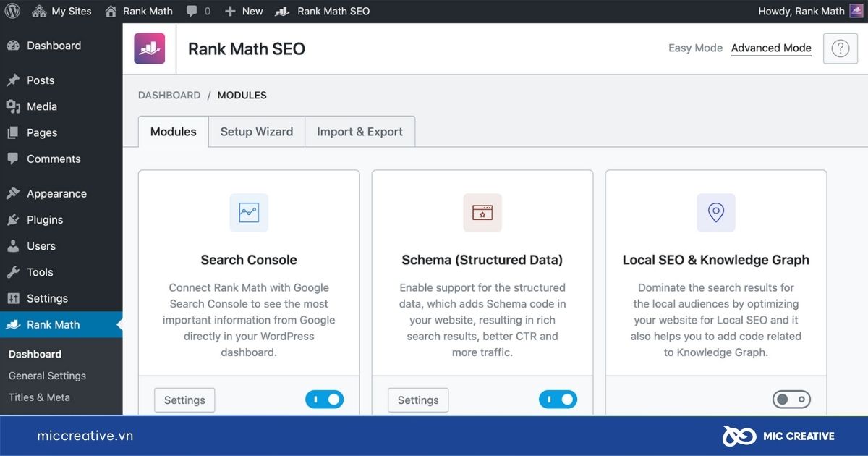Click Schema (Structured Data) card title
The height and width of the screenshot is (456, 868).
(x=482, y=260)
